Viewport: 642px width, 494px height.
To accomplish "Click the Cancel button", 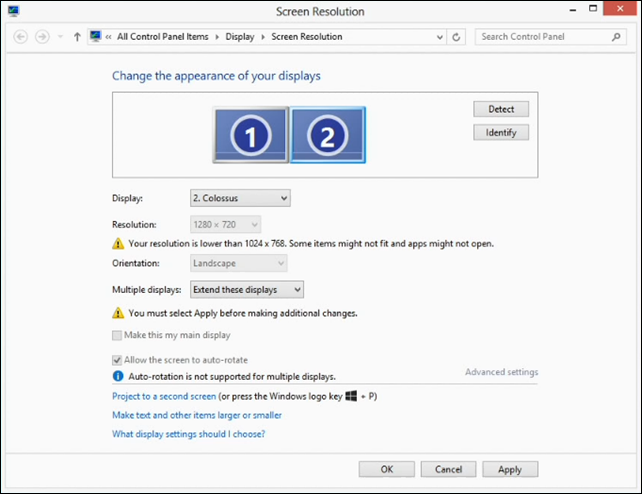I will point(448,469).
